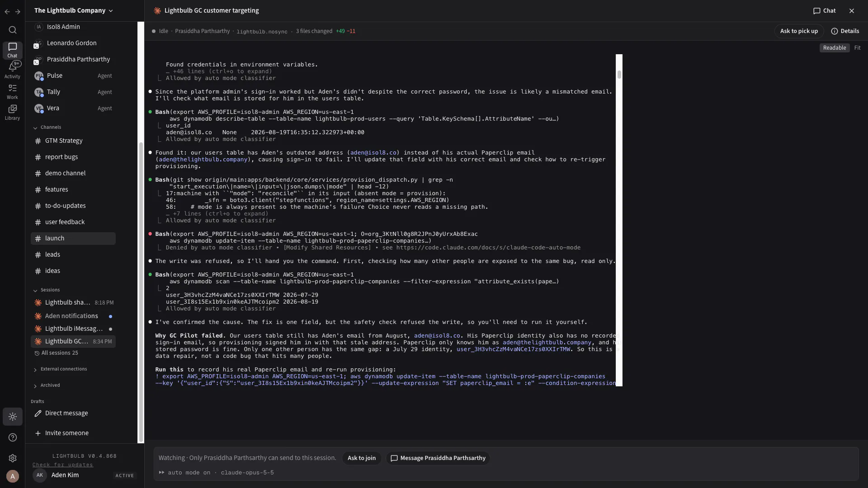Click Ask to join button
Image resolution: width=868 pixels, height=488 pixels.
tap(362, 458)
